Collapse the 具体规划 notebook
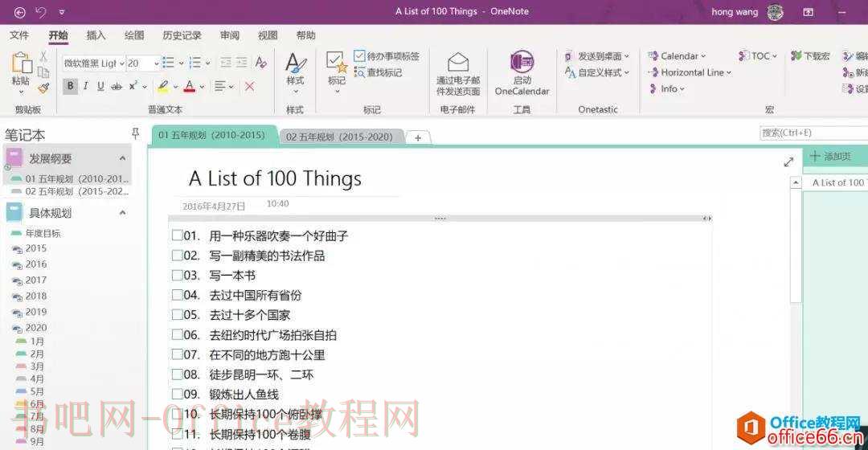Image resolution: width=868 pixels, height=450 pixels. [x=122, y=213]
